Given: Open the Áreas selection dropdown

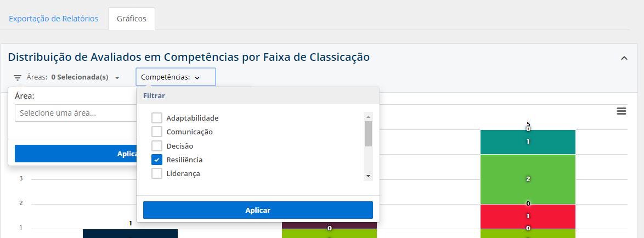Looking at the screenshot, I should pyautogui.click(x=86, y=78).
